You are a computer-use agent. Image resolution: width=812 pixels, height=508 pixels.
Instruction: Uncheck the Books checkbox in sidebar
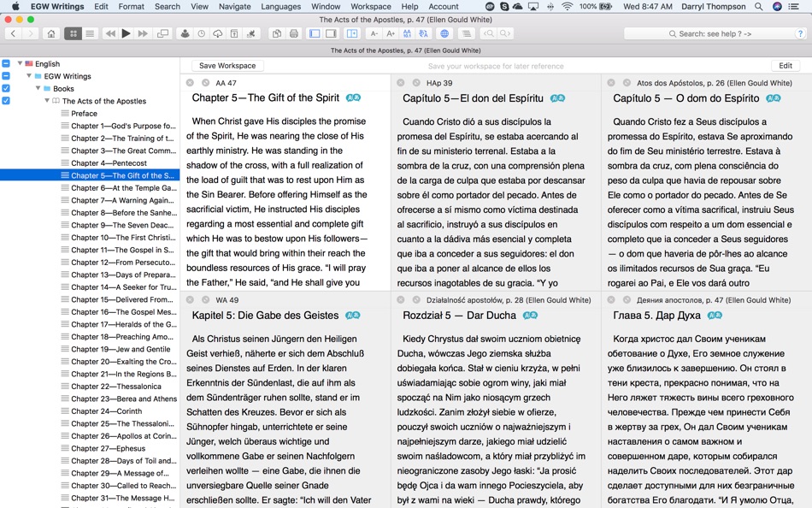tap(6, 89)
